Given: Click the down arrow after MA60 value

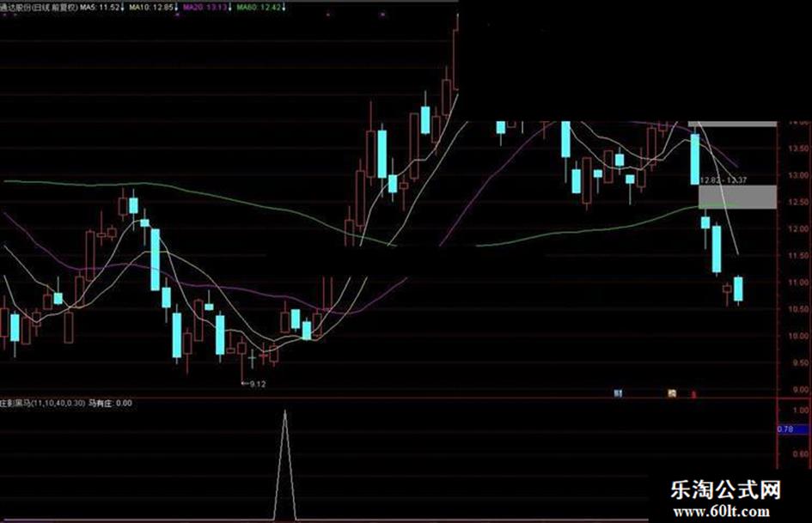Looking at the screenshot, I should click(x=284, y=7).
